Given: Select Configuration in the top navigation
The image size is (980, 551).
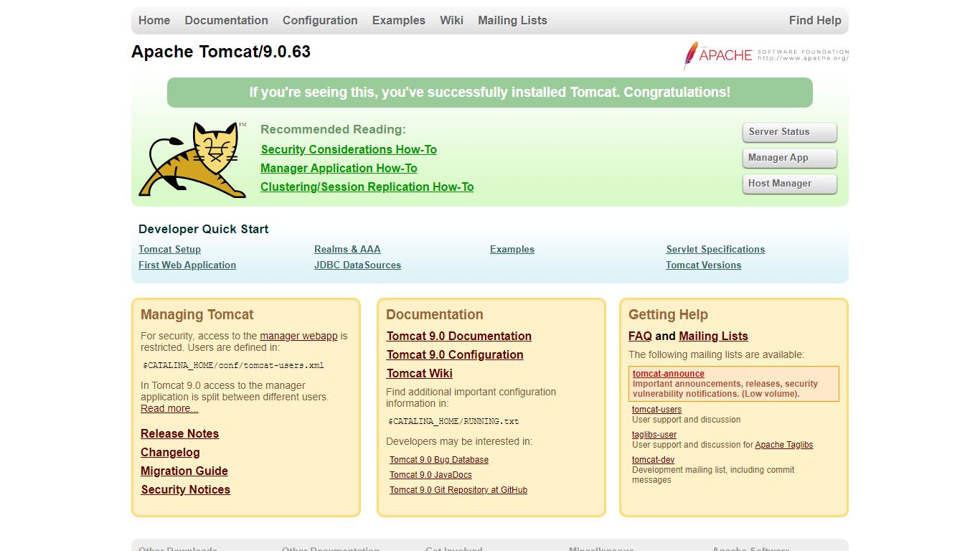Looking at the screenshot, I should click(320, 20).
